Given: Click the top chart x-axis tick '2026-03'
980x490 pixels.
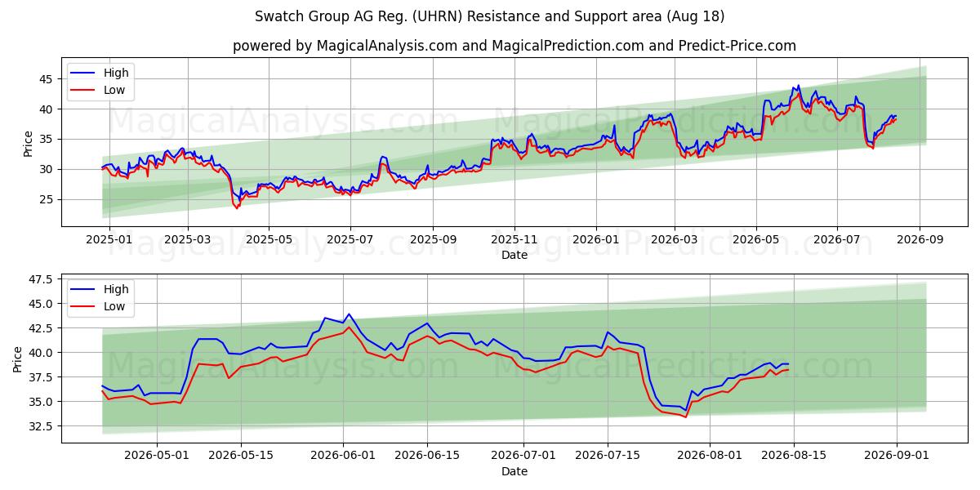Looking at the screenshot, I should (x=675, y=239).
